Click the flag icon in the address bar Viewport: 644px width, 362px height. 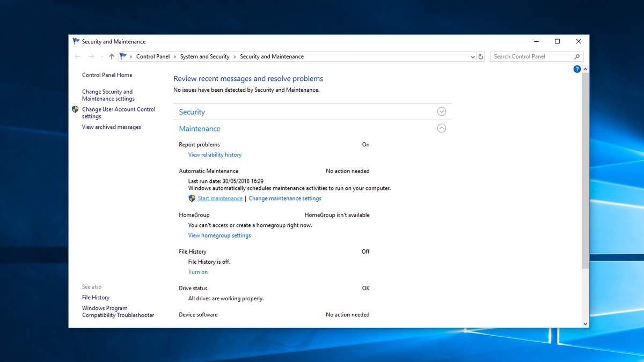pos(123,56)
